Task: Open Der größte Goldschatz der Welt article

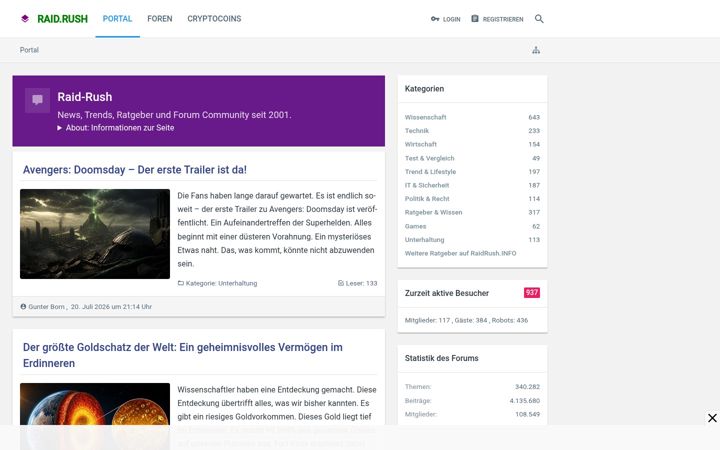Action: click(183, 355)
